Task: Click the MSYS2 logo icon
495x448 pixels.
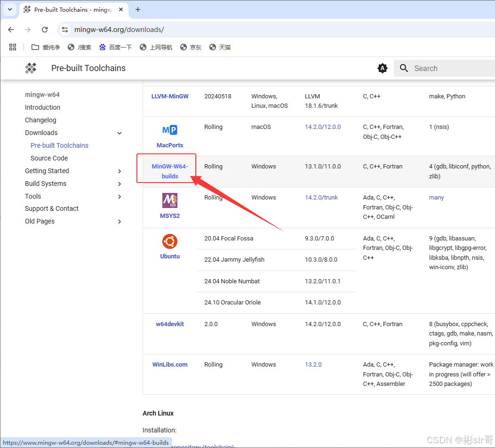Action: click(x=170, y=200)
